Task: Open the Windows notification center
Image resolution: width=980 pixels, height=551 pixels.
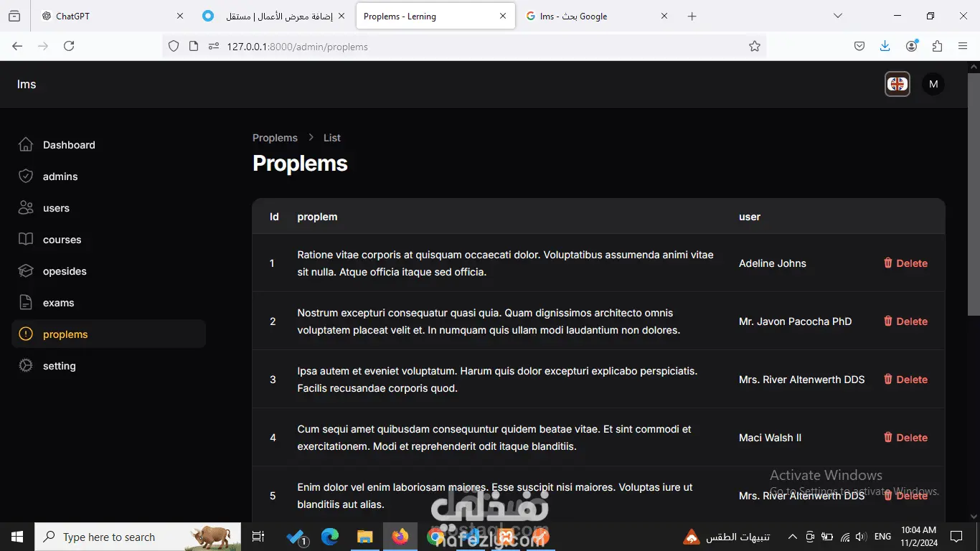Action: [956, 537]
